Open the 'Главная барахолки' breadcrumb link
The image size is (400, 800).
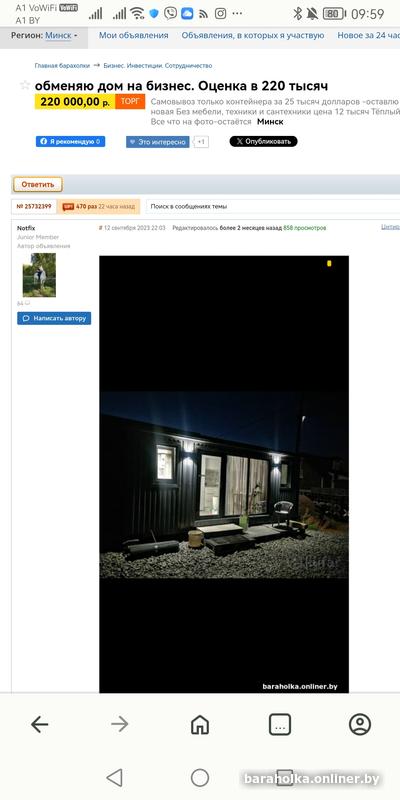coord(62,66)
